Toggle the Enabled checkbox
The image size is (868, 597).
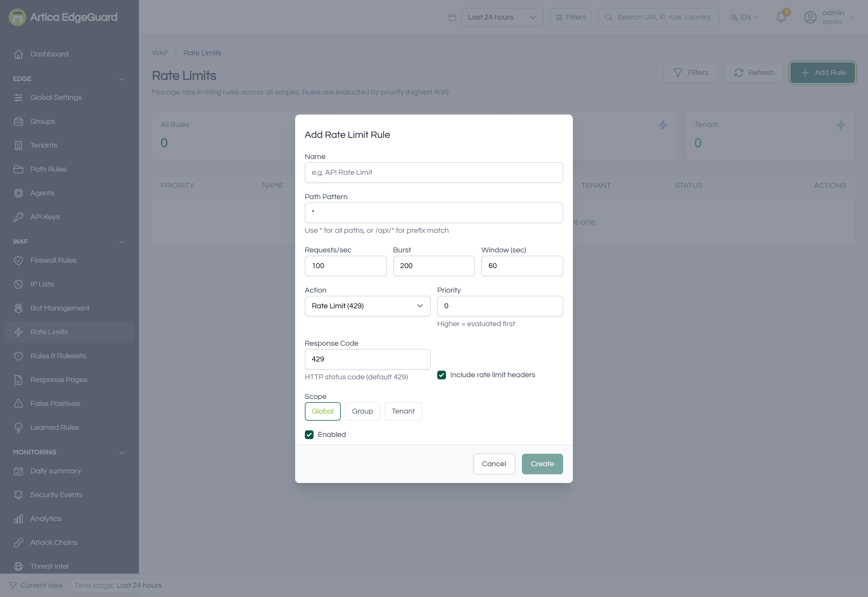point(309,435)
